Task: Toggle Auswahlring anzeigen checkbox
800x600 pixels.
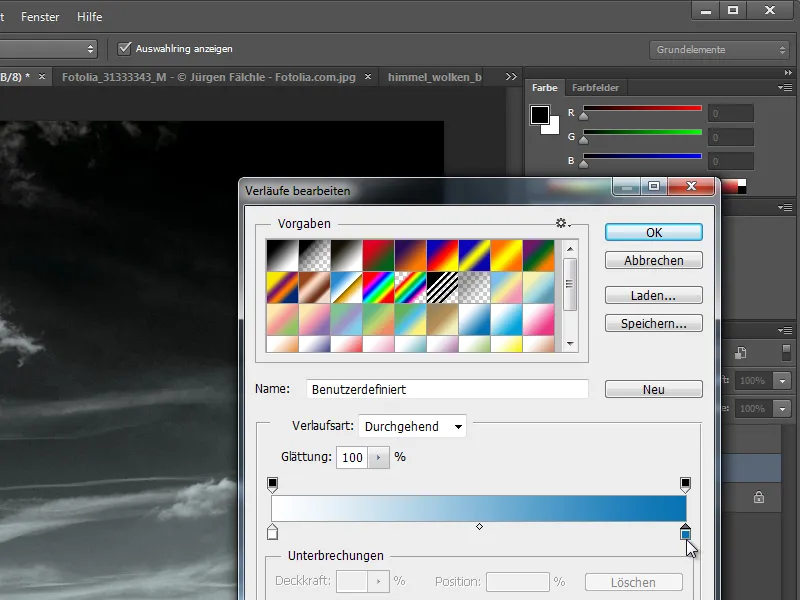Action: click(124, 48)
